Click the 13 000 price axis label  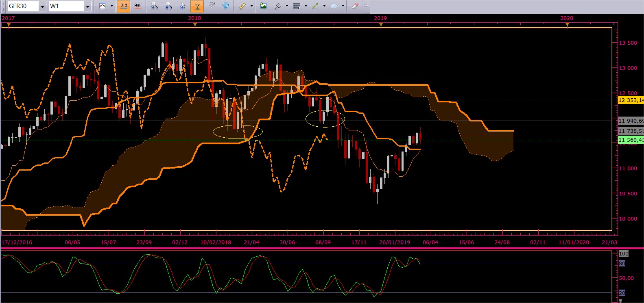tap(628, 68)
